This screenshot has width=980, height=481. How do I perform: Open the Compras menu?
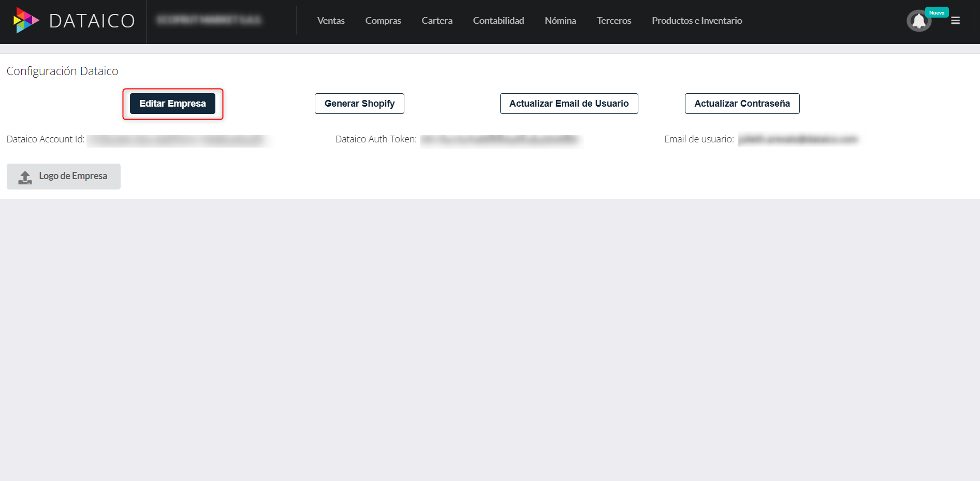click(383, 21)
